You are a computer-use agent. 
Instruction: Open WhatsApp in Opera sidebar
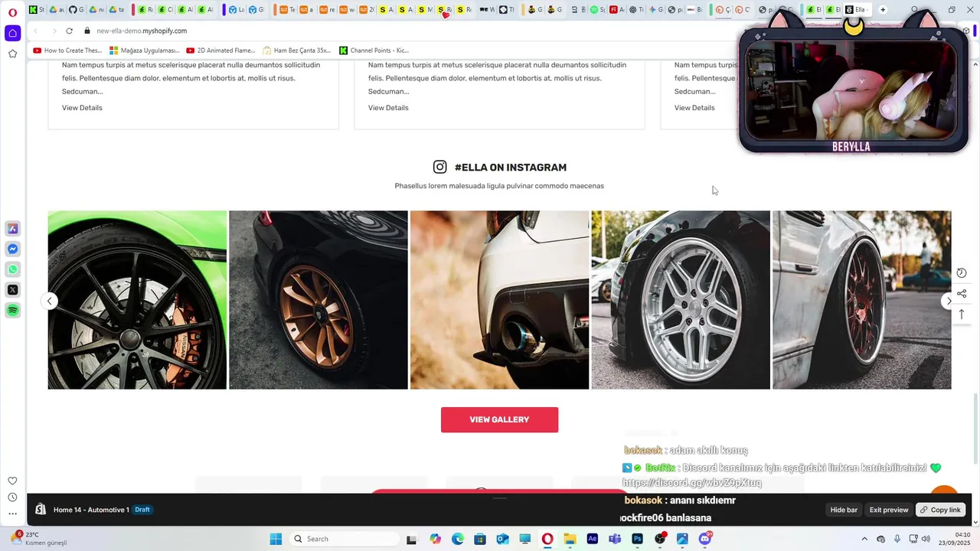click(x=13, y=269)
